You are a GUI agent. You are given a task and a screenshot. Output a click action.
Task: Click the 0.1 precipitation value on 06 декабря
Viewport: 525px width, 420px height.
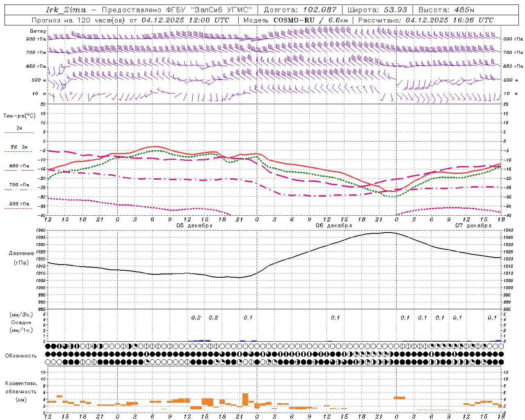click(x=336, y=317)
